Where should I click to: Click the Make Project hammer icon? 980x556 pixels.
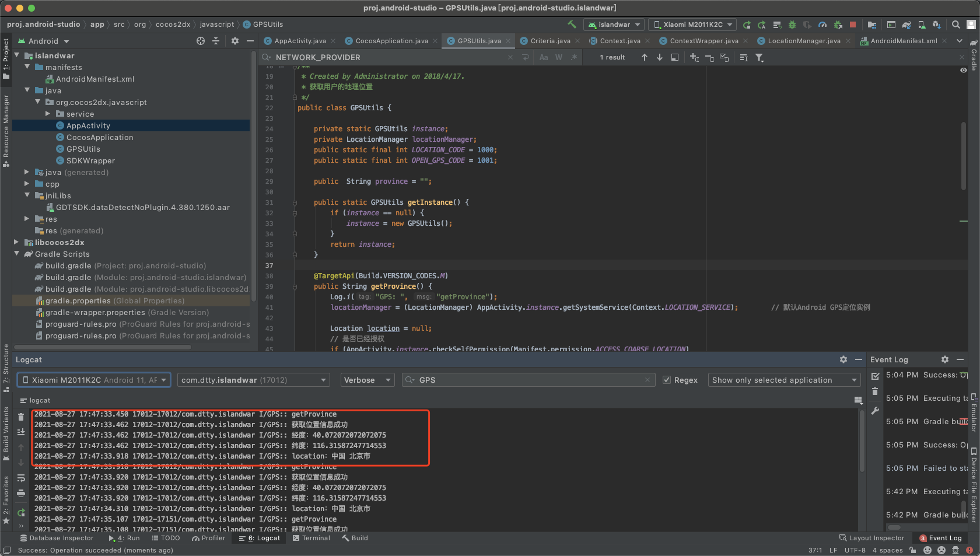point(572,25)
